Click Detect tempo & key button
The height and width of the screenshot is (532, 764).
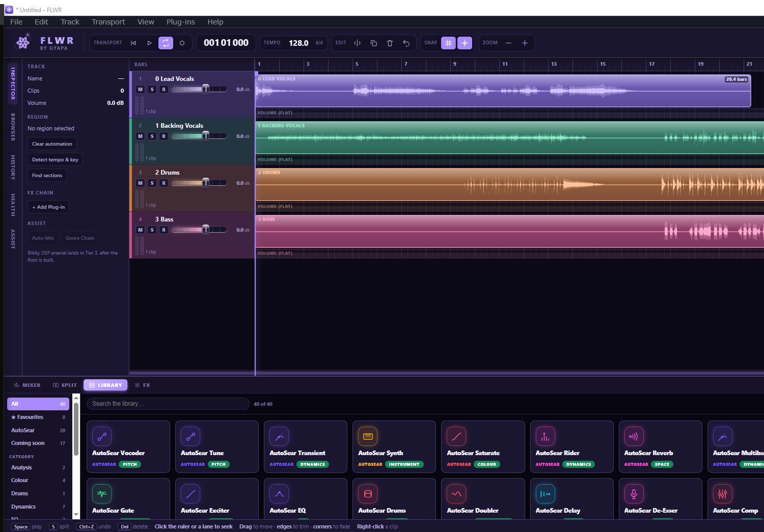click(55, 160)
